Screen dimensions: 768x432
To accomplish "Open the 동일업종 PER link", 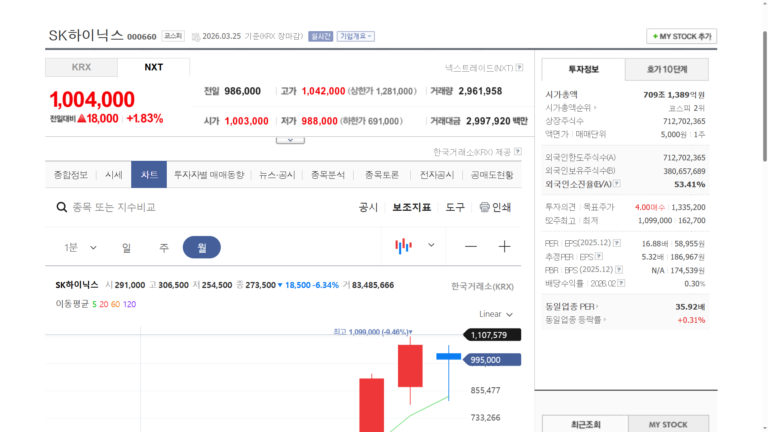I will point(572,307).
